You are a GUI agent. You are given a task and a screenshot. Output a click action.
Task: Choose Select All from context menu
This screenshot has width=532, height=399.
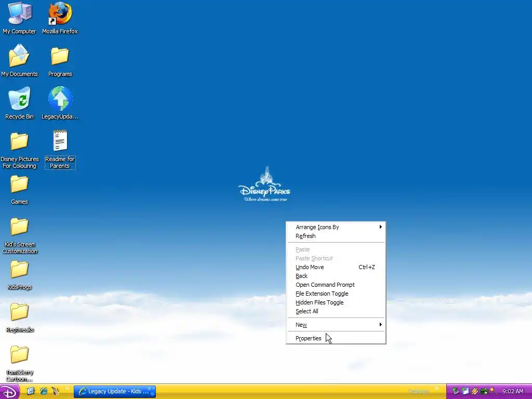pos(336,311)
